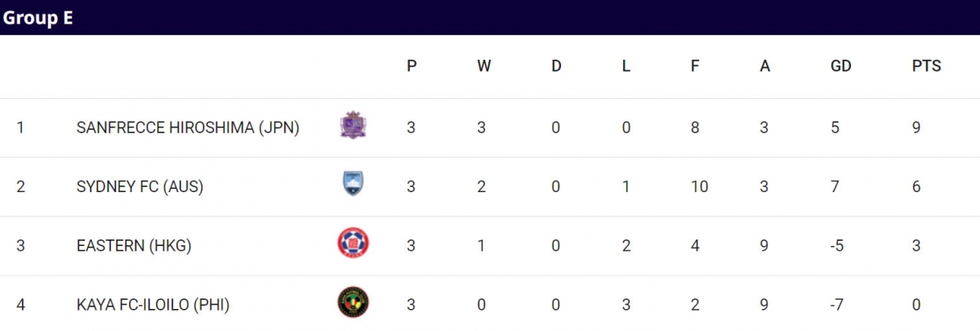Viewport: 980px width, 331px height.
Task: Click Sydney FC's 10 goals-for value
Action: 698,187
